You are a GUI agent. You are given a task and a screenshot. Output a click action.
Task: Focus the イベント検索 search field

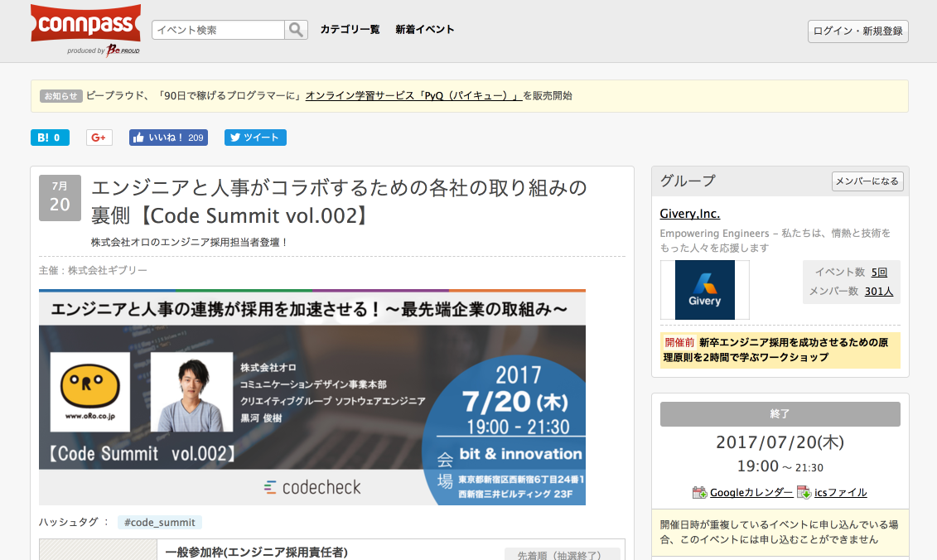[218, 30]
